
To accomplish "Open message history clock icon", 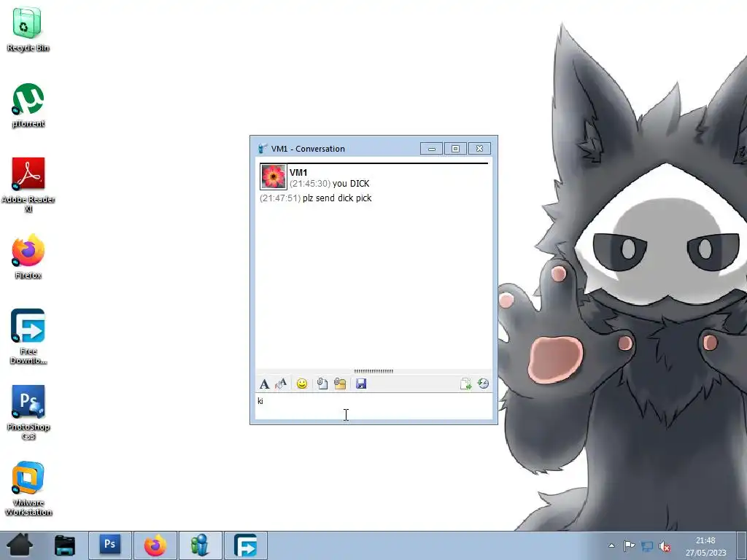I will pos(483,384).
